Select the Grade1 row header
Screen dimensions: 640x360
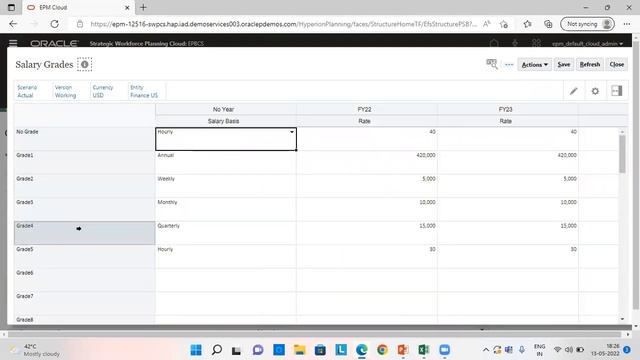(84, 162)
